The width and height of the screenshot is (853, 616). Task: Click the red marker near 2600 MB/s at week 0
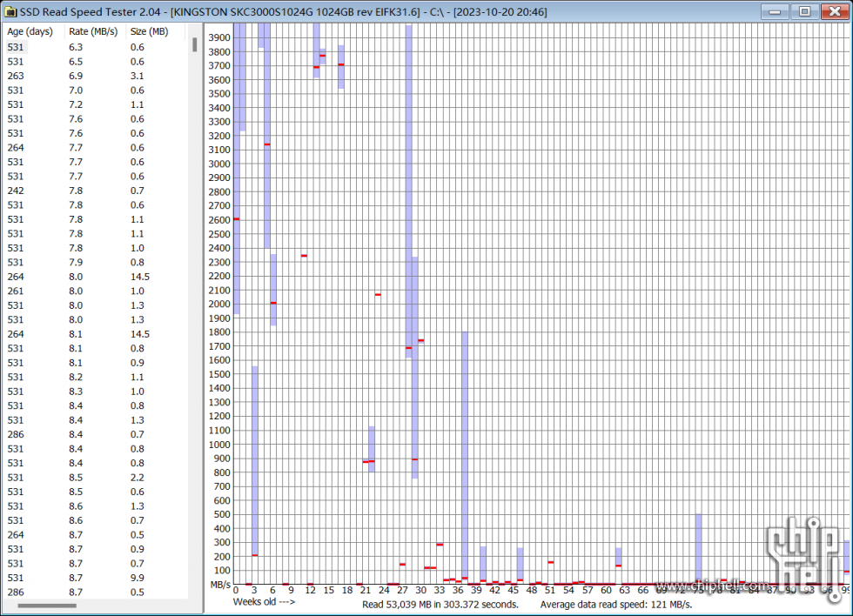pos(236,219)
